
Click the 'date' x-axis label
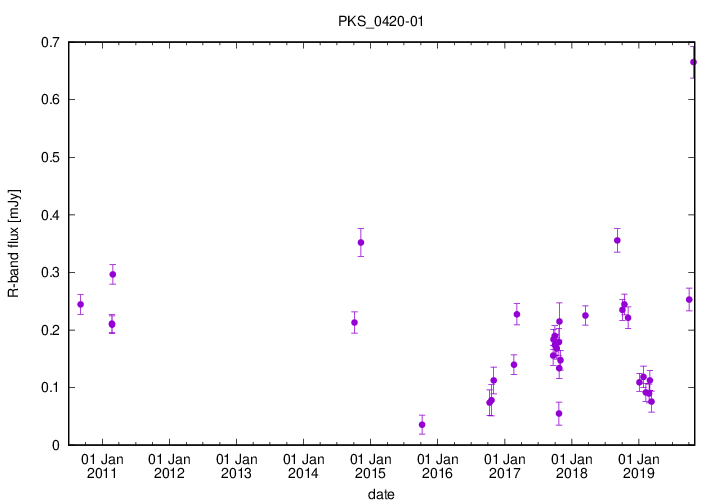tap(379, 494)
